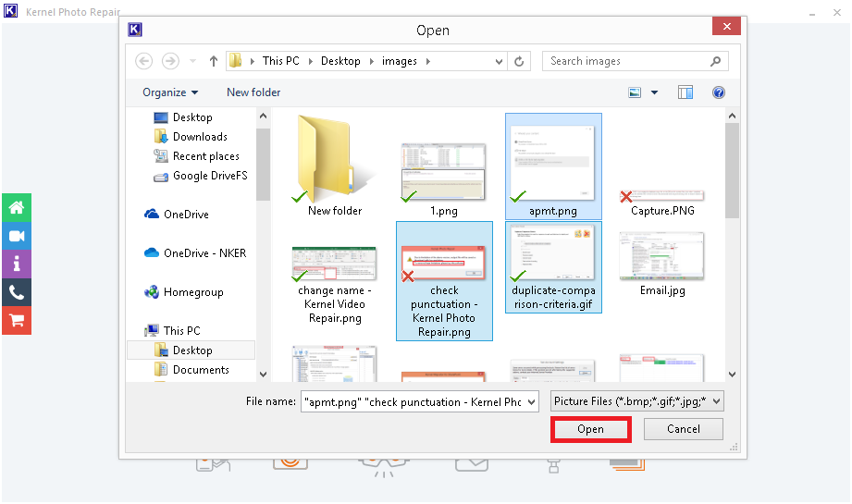The width and height of the screenshot is (852, 504).
Task: Click the phone contact sidebar icon
Action: point(17,292)
